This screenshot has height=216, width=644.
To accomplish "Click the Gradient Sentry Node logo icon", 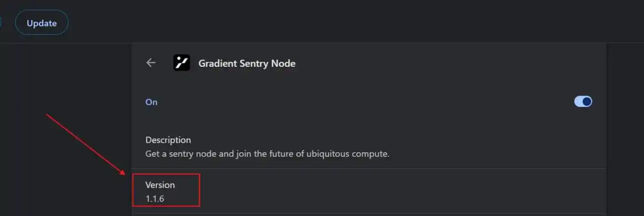I will (x=182, y=63).
